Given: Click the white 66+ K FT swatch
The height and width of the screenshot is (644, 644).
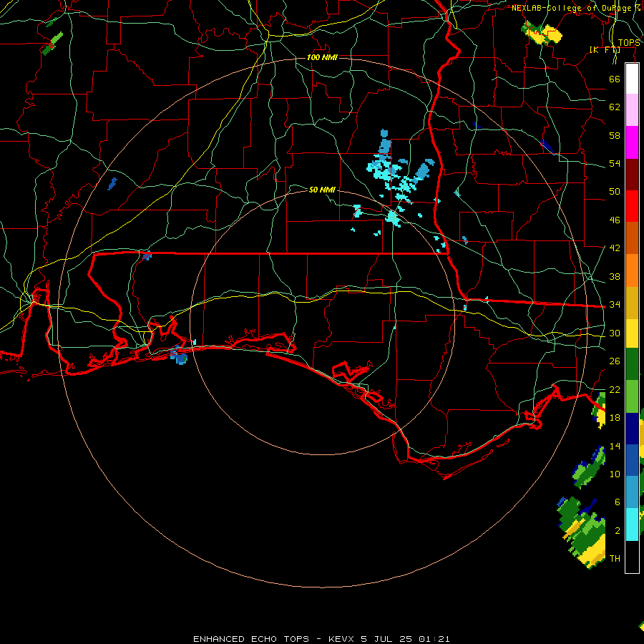Looking at the screenshot, I should click(x=632, y=79).
